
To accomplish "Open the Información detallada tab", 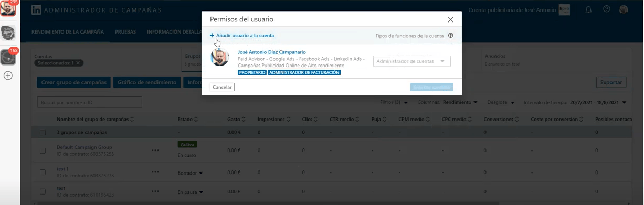I will tap(175, 32).
